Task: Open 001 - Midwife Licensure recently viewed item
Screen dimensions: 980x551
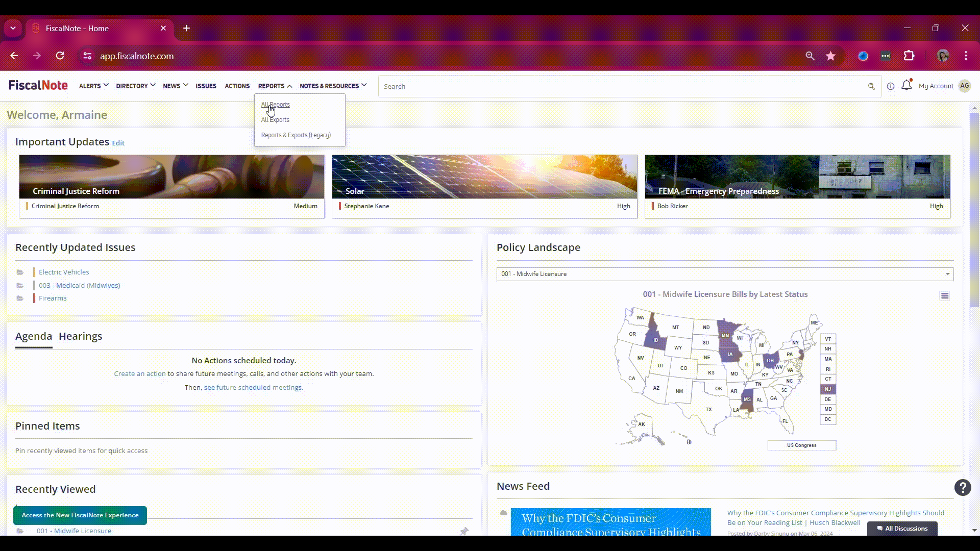Action: pyautogui.click(x=74, y=531)
